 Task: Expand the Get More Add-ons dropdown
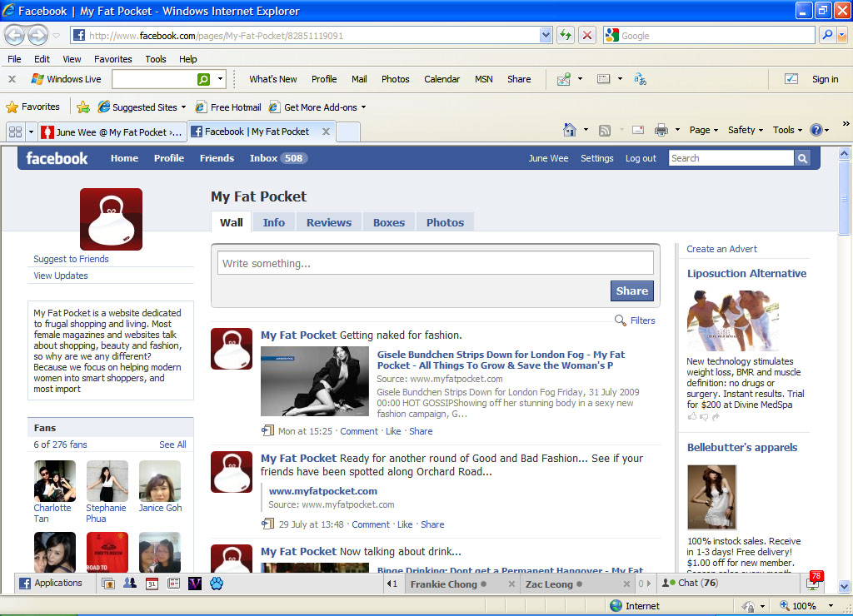point(363,107)
